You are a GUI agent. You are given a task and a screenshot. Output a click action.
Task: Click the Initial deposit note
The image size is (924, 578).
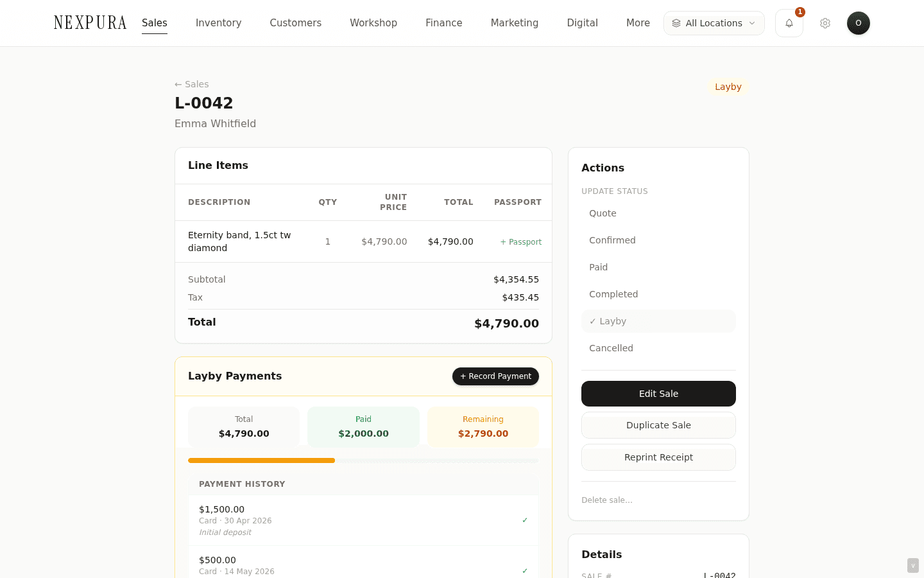(225, 532)
